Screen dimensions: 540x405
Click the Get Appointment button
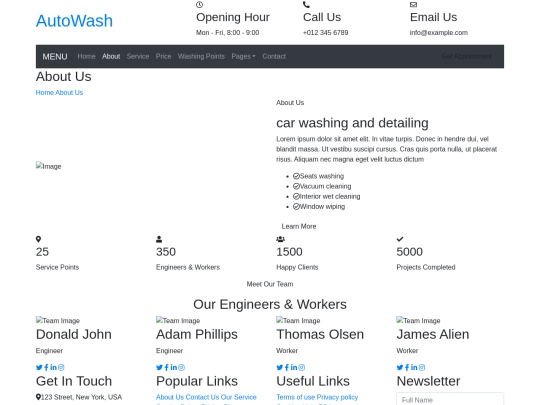point(467,56)
